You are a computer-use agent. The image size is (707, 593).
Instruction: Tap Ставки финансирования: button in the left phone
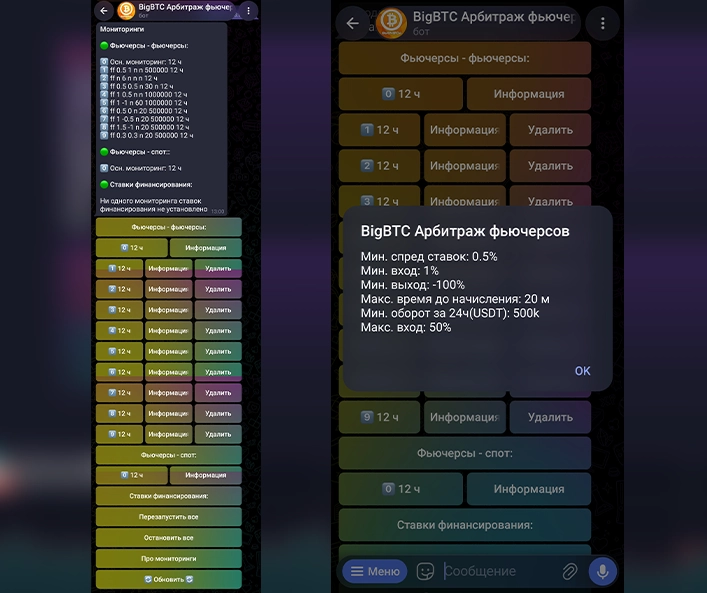[169, 496]
